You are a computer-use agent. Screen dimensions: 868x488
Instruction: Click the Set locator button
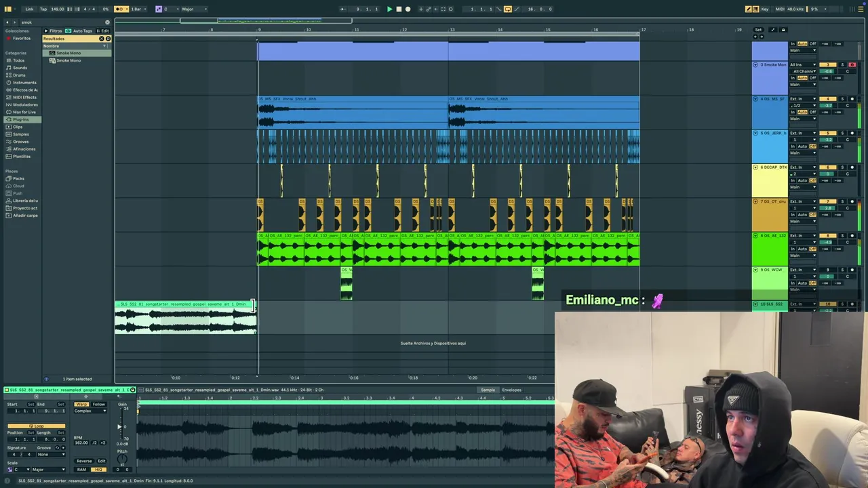pos(758,30)
